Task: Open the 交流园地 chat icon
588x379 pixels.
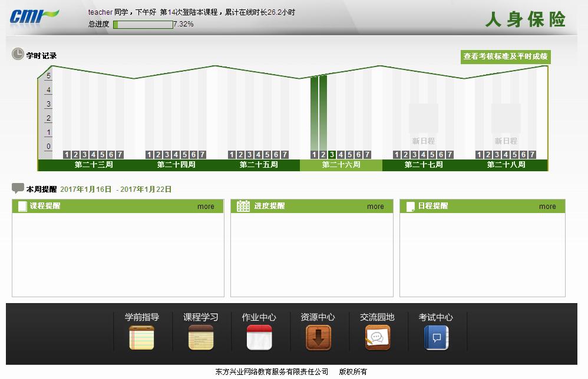Action: pos(377,338)
